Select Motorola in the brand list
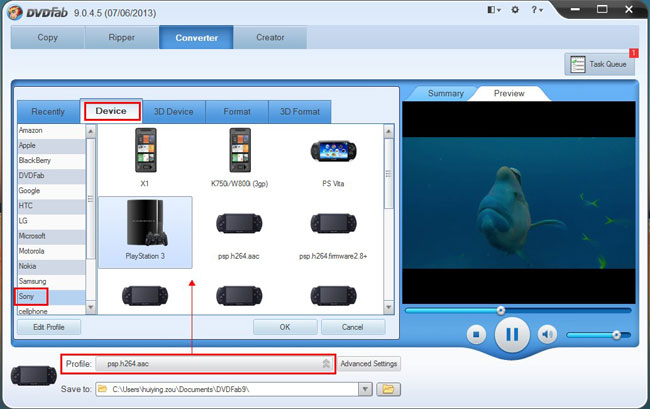The width and height of the screenshot is (650, 409). 51,251
